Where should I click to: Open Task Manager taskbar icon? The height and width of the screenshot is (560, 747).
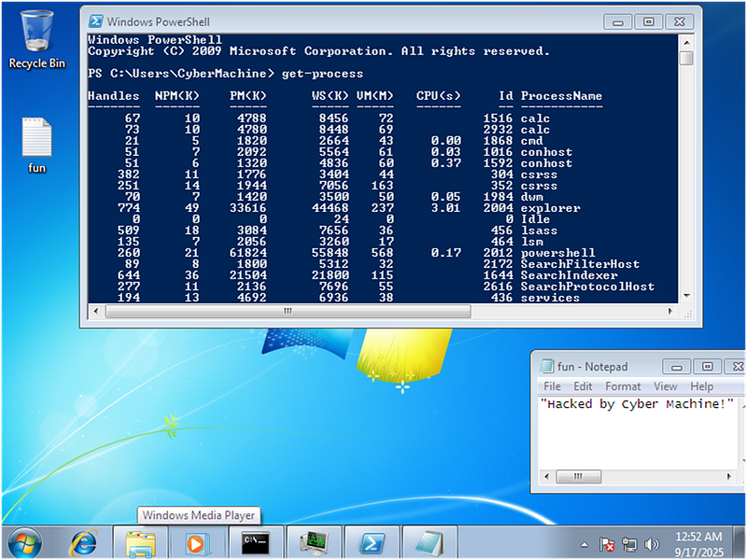314,543
